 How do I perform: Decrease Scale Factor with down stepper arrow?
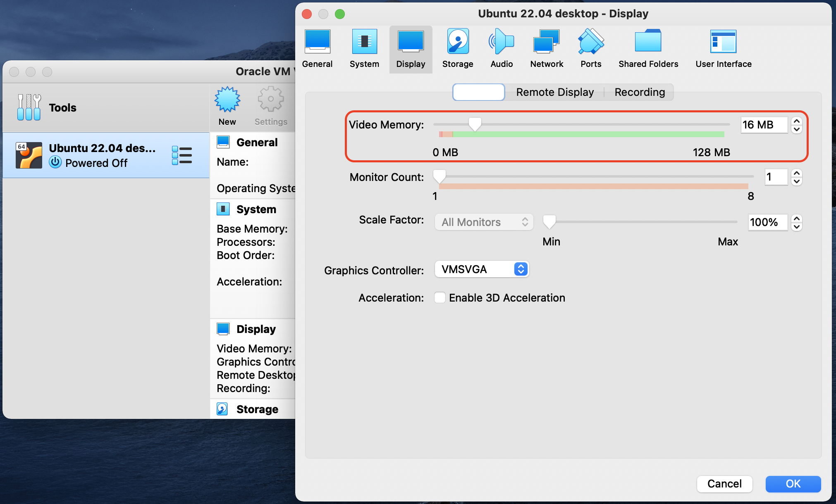coord(797,226)
